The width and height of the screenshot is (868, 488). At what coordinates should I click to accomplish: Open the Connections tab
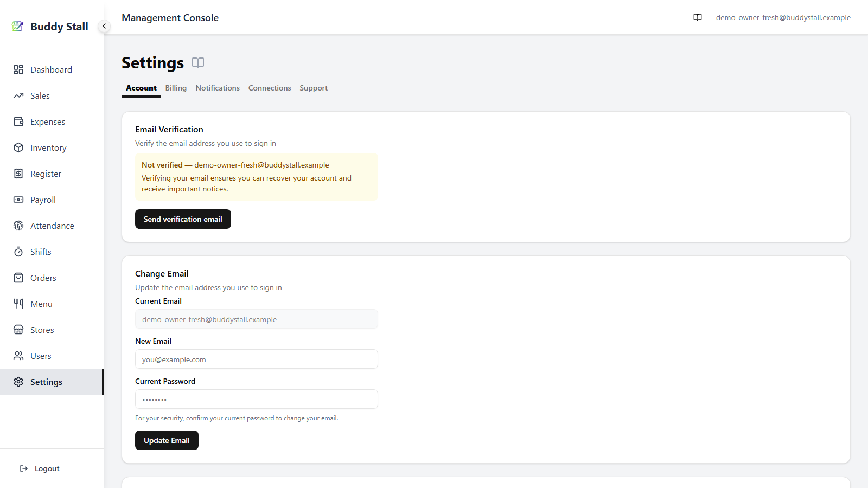tap(270, 88)
